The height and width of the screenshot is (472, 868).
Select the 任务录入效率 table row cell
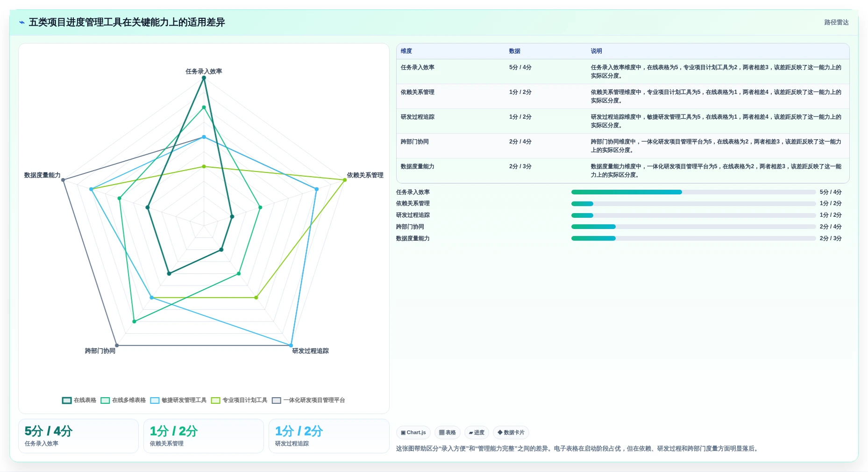tap(418, 67)
